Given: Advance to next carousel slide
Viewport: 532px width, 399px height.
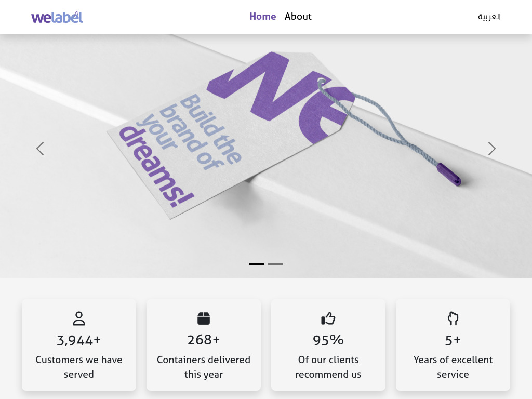Looking at the screenshot, I should (x=491, y=149).
